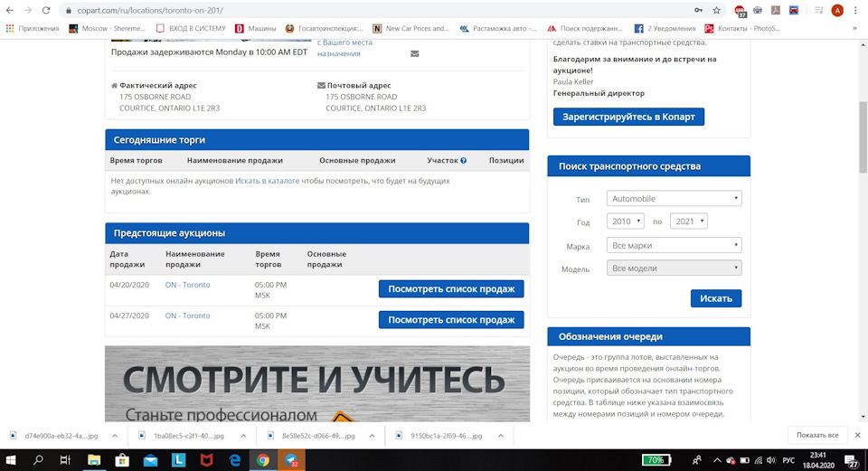Open saved passwords key icon

(699, 10)
